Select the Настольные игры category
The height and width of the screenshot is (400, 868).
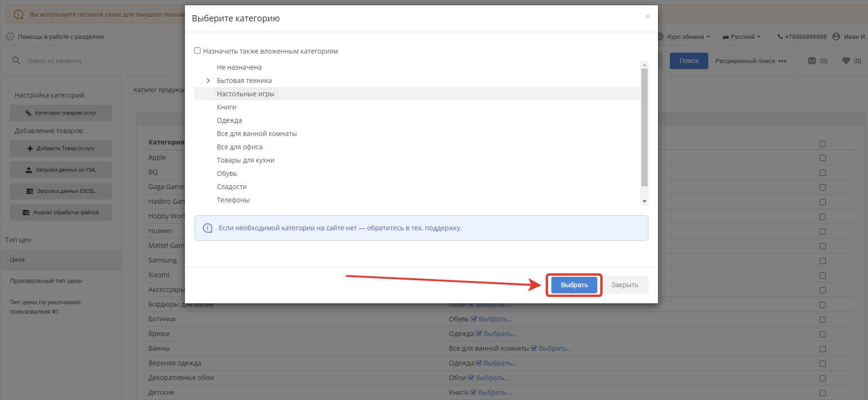click(x=246, y=94)
